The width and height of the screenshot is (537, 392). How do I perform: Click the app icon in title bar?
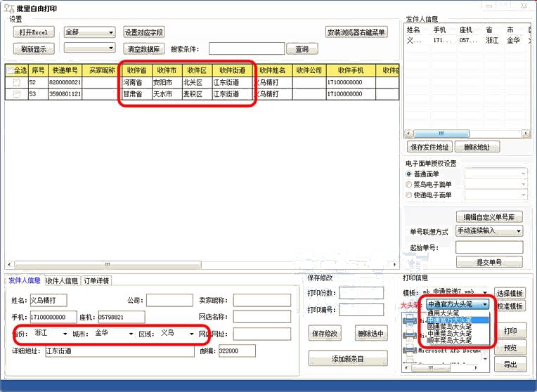coord(8,8)
